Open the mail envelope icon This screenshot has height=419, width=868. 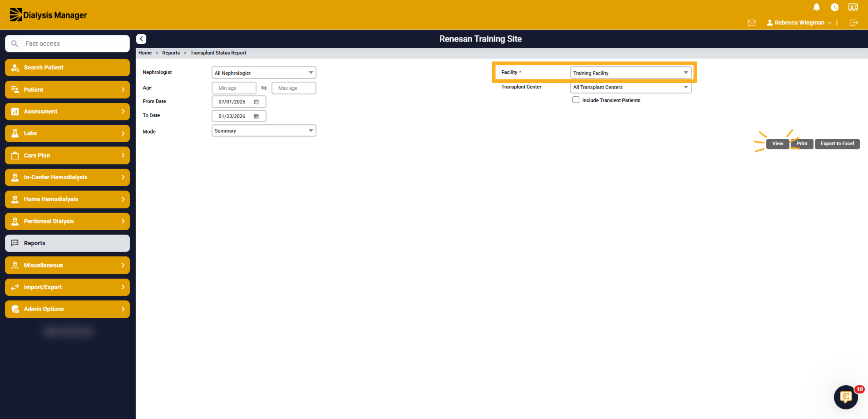(x=752, y=23)
